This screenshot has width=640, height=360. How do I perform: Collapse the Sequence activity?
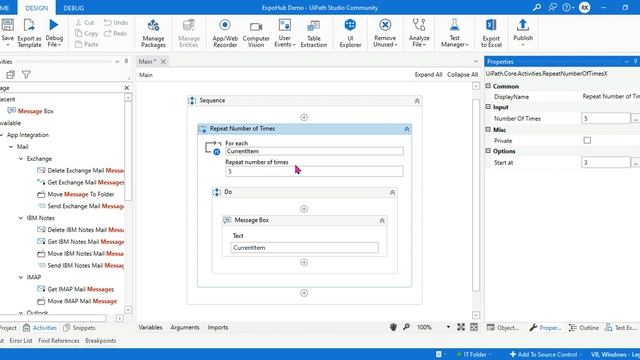click(x=417, y=101)
